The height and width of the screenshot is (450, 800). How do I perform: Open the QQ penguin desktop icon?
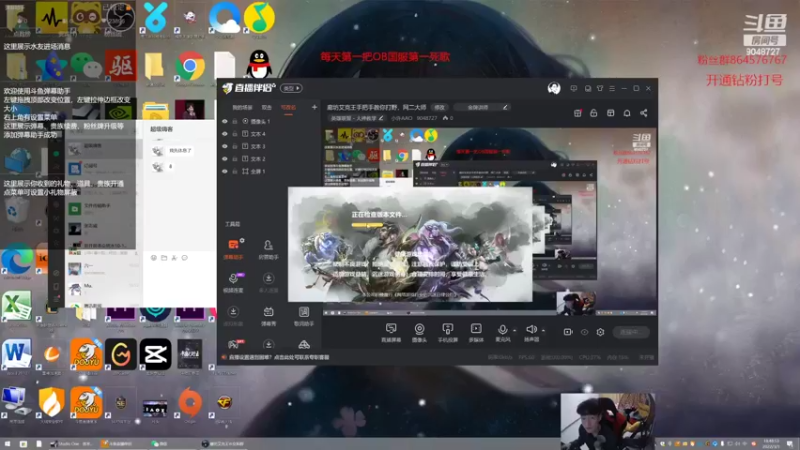click(x=259, y=65)
